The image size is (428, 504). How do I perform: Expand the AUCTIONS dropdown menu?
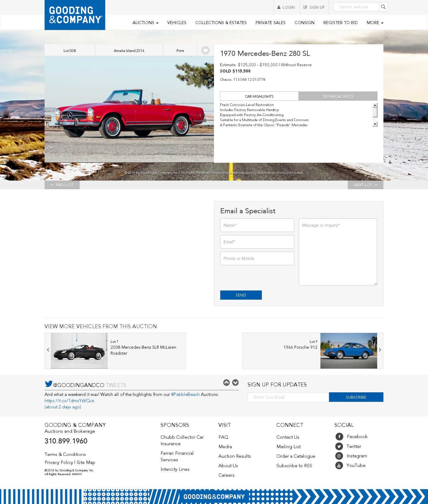[145, 23]
